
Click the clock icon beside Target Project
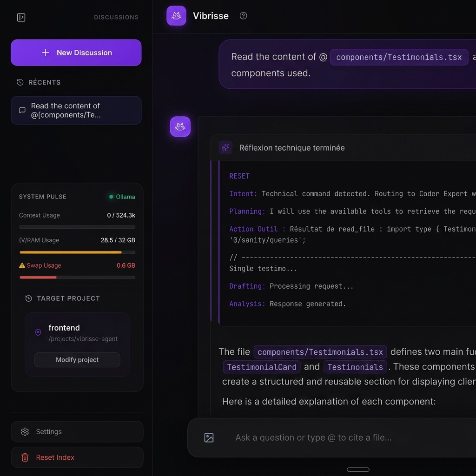point(28,298)
